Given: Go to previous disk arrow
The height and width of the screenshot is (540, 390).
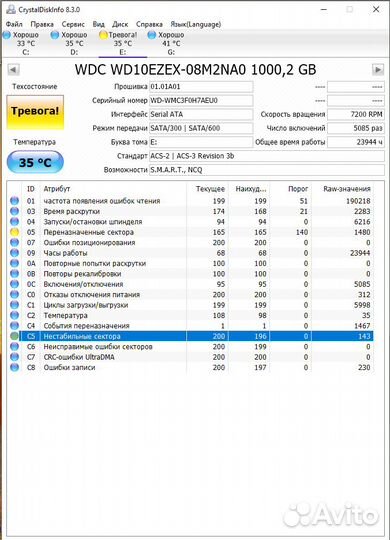Looking at the screenshot, I should (13, 70).
